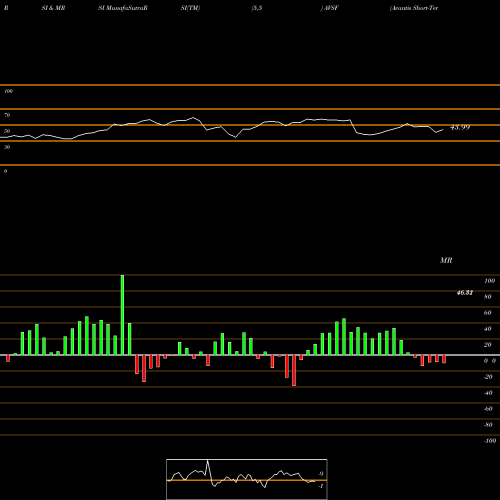This screenshot has width=500, height=500.
Task: Click the MR axis label '-40'
Action: tap(488, 393)
